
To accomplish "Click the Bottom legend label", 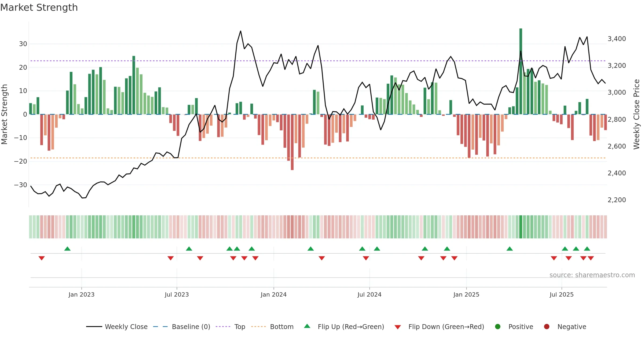I will click(x=282, y=327).
